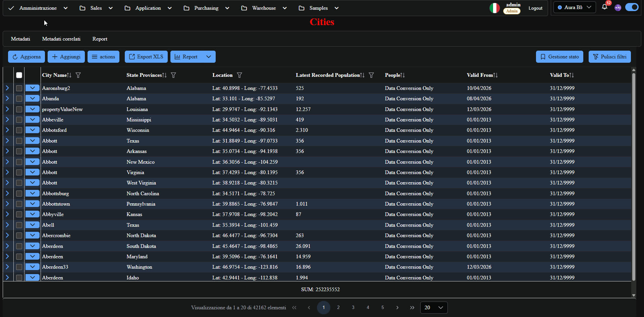The width and height of the screenshot is (644, 317).
Task: Filter the Latest Recorded Population column
Action: [371, 75]
